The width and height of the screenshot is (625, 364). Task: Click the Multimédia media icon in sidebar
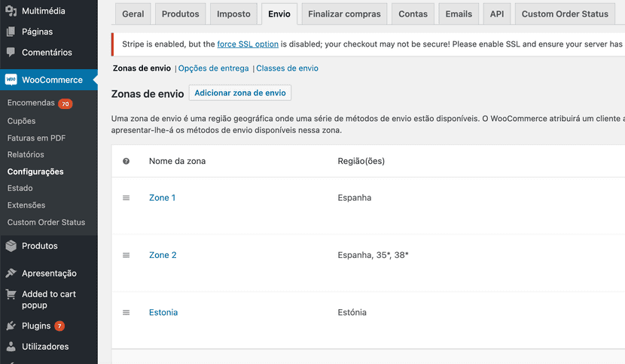(11, 11)
